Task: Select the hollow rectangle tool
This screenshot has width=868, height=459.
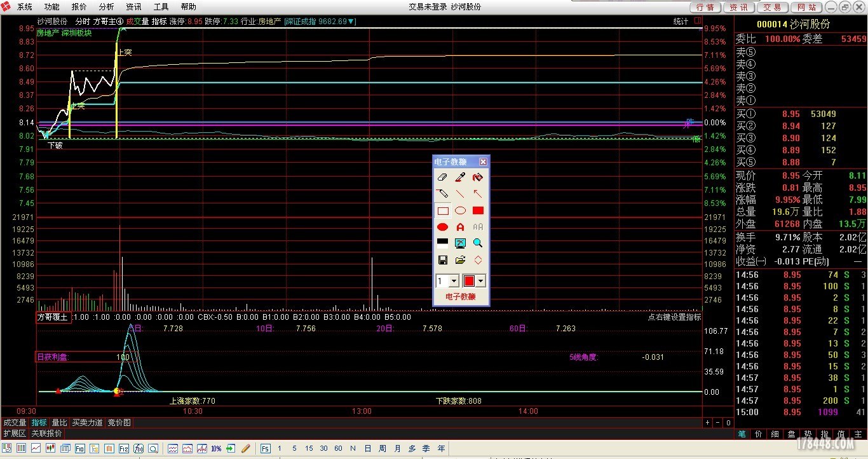Action: [443, 210]
